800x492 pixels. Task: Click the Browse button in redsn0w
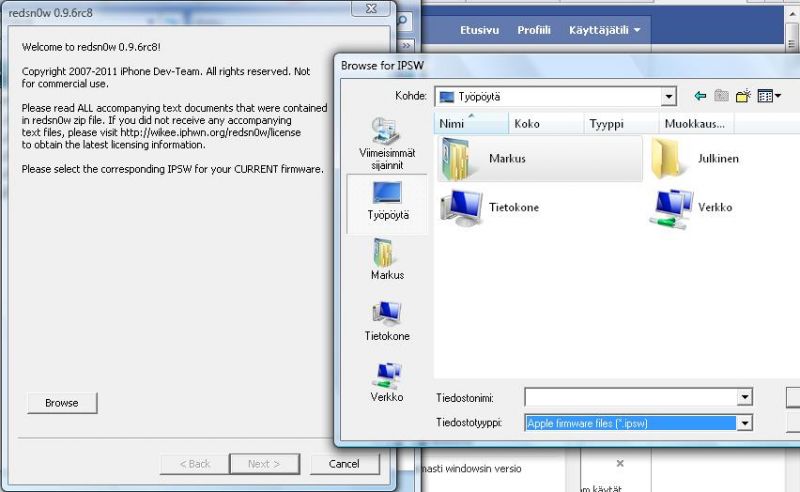(62, 403)
